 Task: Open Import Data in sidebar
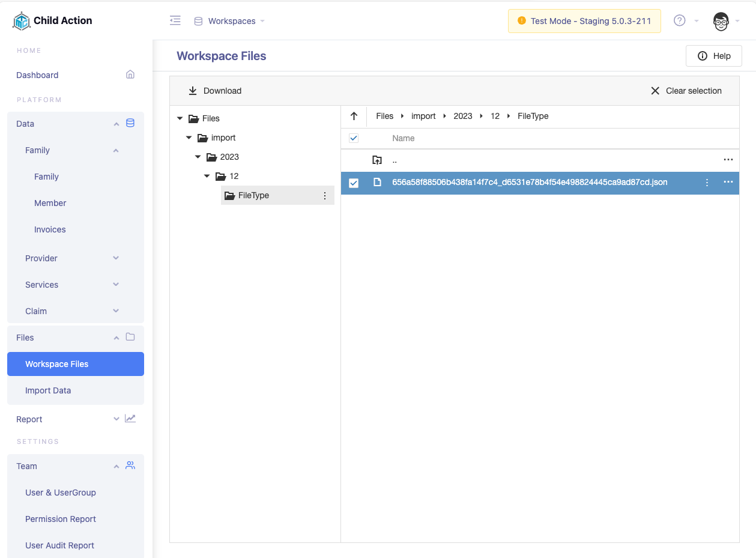(48, 390)
